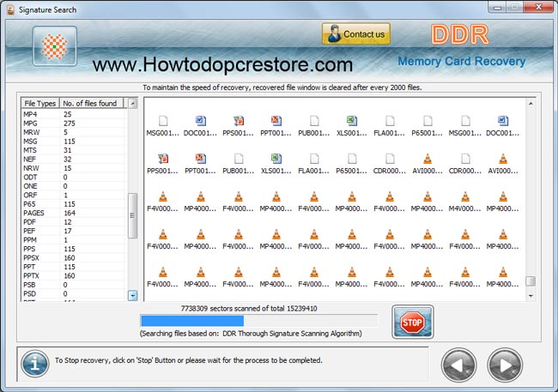Click the blue info icon
558x392 pixels.
pos(34,364)
